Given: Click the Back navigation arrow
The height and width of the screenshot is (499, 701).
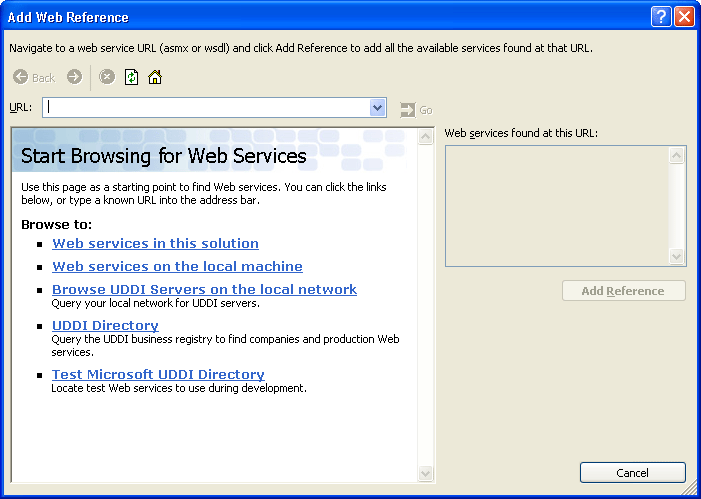Looking at the screenshot, I should 34,77.
